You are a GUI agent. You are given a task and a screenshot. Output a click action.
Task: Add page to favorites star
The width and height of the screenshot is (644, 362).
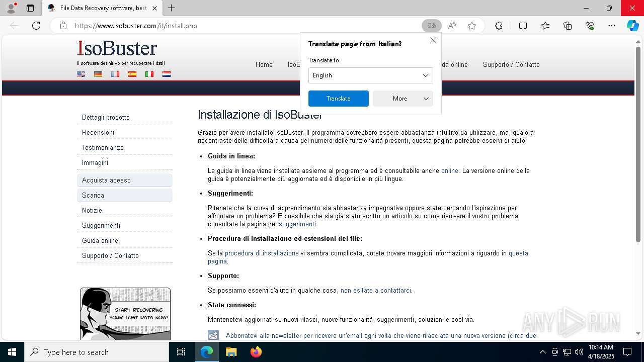(472, 26)
